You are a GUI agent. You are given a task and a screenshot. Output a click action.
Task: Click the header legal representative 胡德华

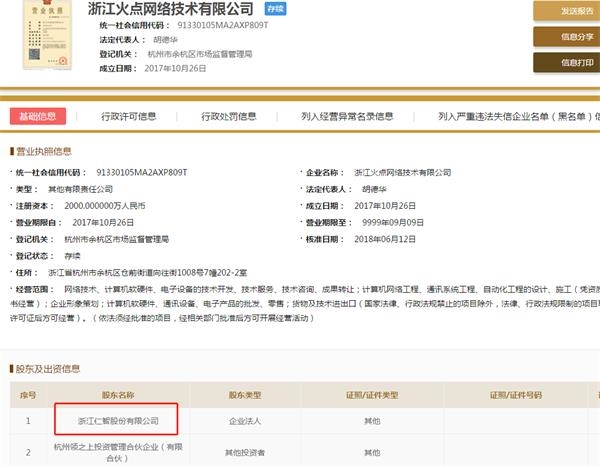(x=165, y=40)
